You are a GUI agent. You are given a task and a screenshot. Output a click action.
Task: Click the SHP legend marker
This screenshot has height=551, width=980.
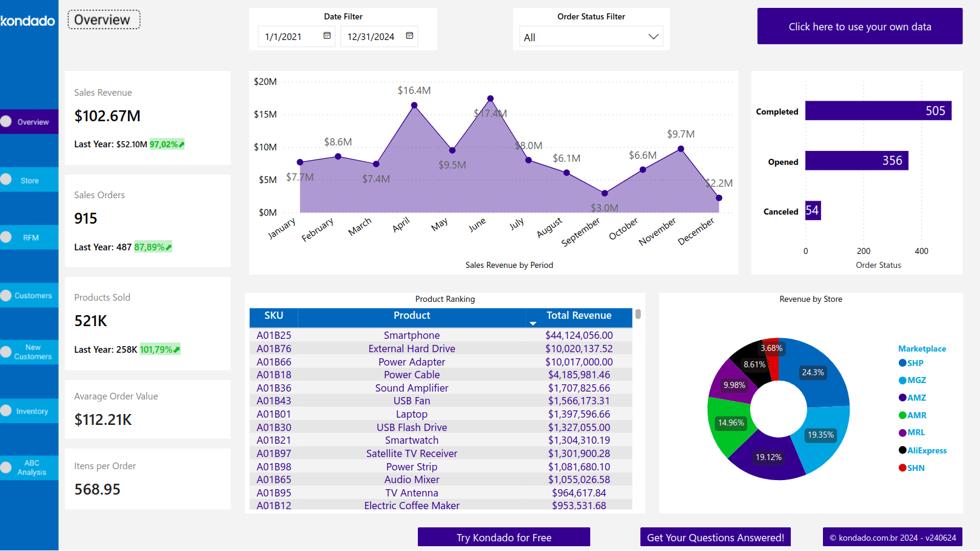click(x=902, y=363)
